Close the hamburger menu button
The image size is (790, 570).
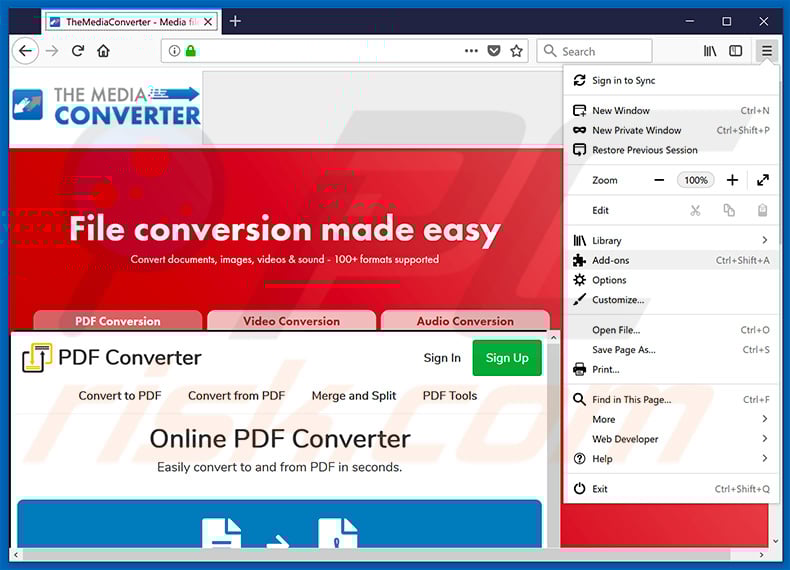(x=767, y=51)
